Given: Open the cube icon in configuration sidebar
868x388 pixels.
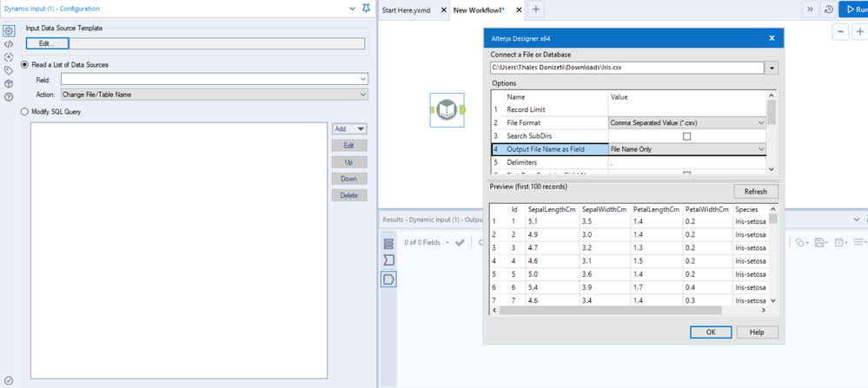Looking at the screenshot, I should [9, 83].
